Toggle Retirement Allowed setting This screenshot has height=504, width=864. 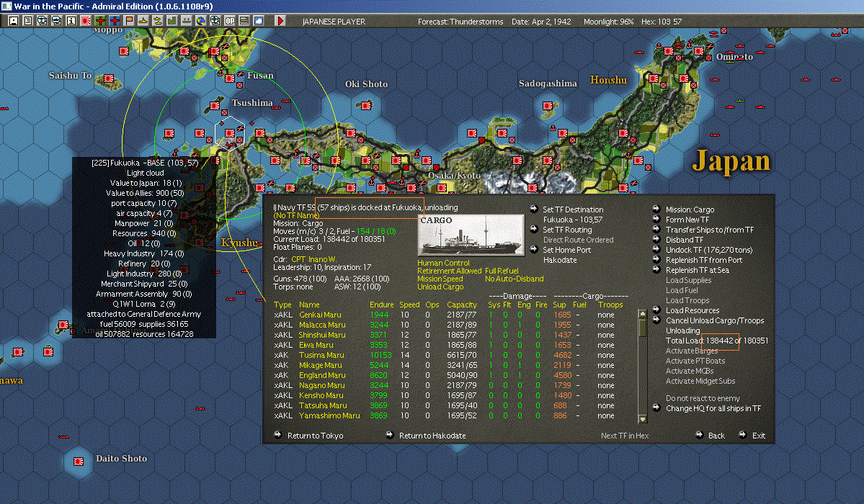[450, 271]
